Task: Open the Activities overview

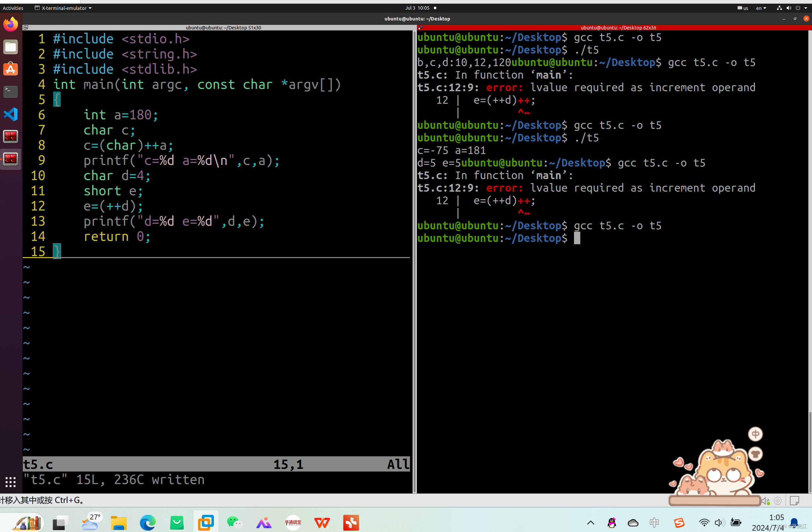Action: (x=13, y=8)
